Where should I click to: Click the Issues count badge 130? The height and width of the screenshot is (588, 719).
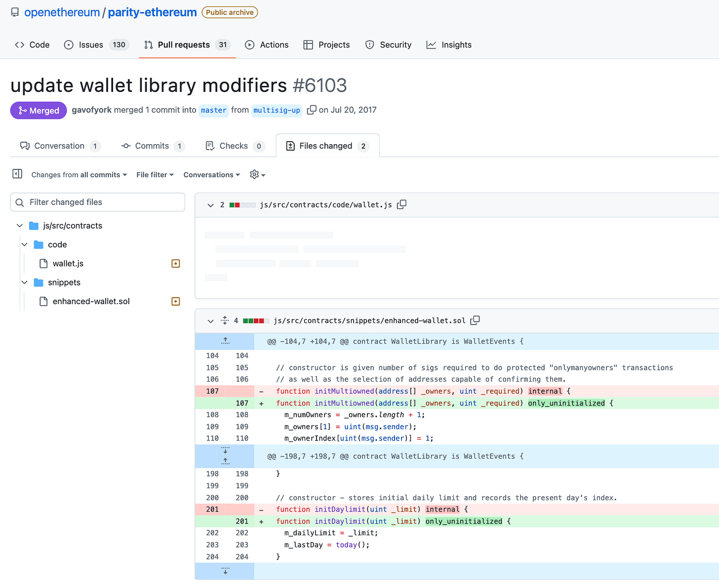click(119, 45)
